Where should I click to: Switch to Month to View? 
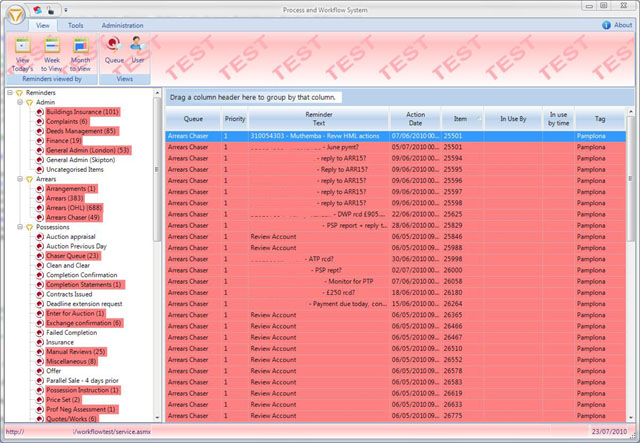[80, 48]
